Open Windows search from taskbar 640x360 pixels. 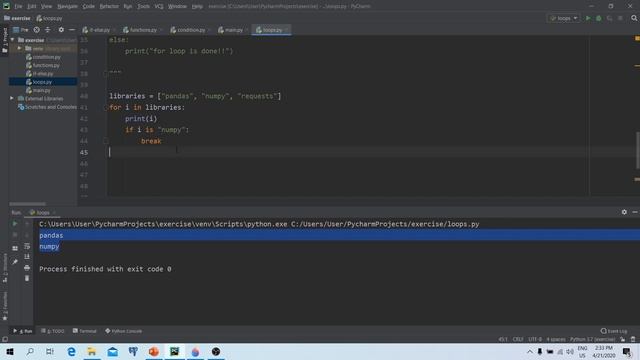[30, 351]
